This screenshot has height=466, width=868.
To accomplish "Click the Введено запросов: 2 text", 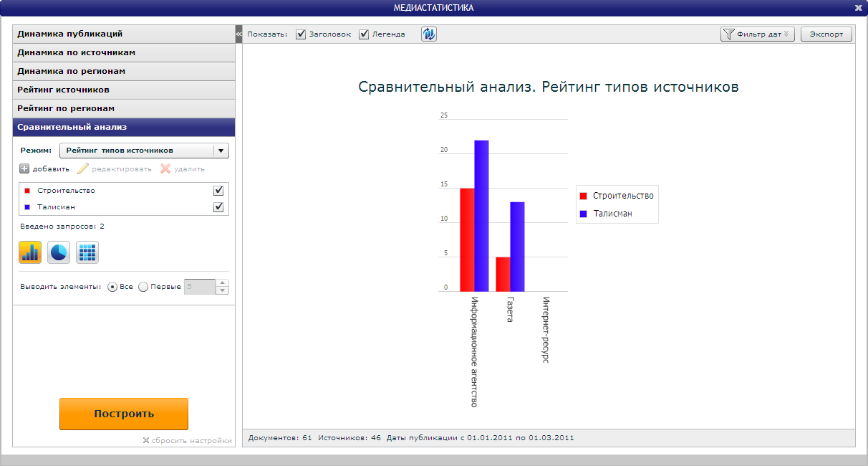I will (x=62, y=226).
